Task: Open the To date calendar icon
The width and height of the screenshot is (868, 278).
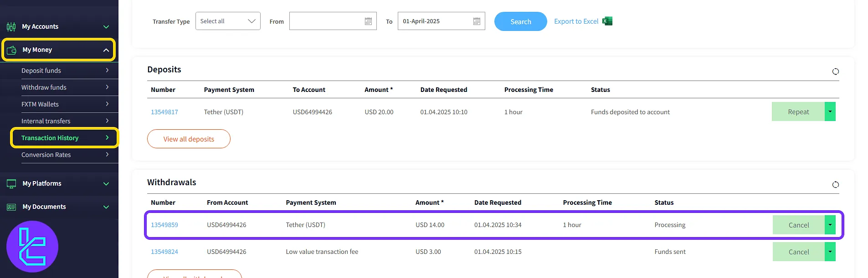Action: (x=477, y=21)
